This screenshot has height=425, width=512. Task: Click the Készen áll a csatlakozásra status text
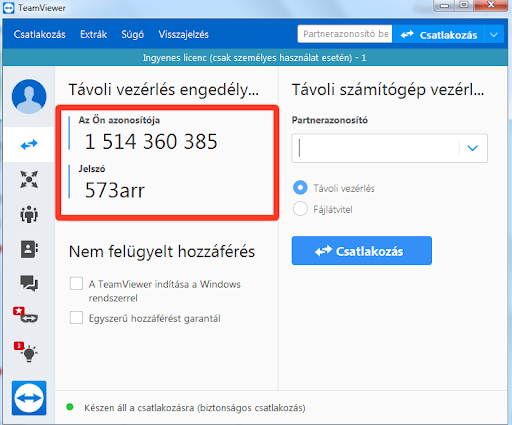coord(195,408)
